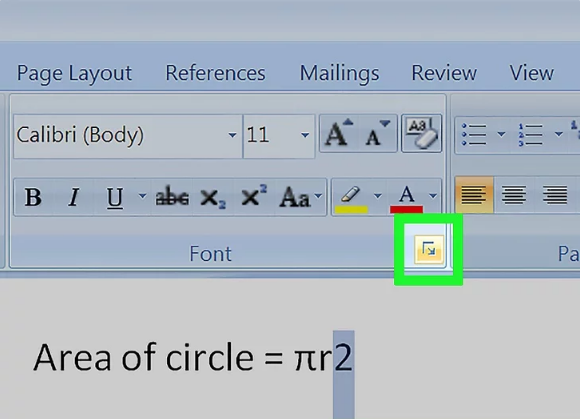This screenshot has height=419, width=580.
Task: Open the underline style dropdown arrow
Action: 142,196
